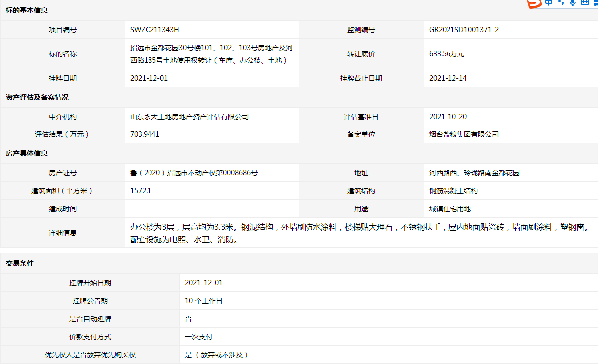Click the 中介机构 label cell

pos(63,117)
